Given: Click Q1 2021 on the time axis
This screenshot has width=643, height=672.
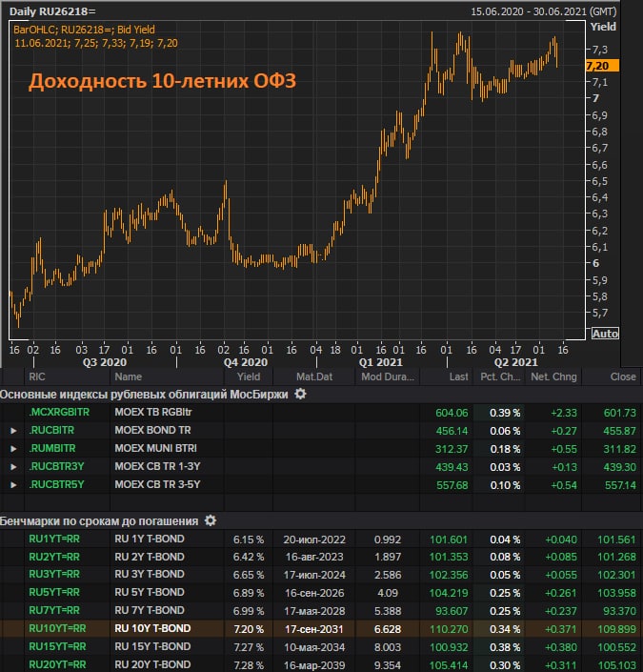Looking at the screenshot, I should (x=379, y=362).
